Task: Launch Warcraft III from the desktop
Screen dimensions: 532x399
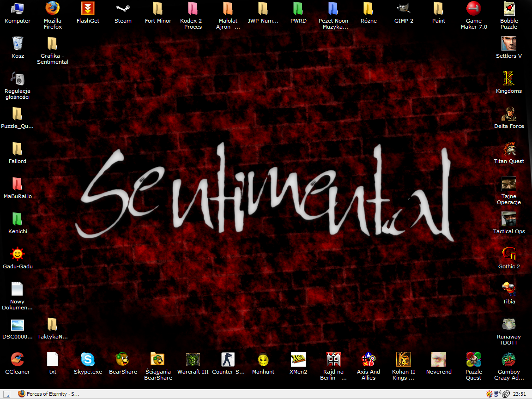Action: (x=193, y=360)
